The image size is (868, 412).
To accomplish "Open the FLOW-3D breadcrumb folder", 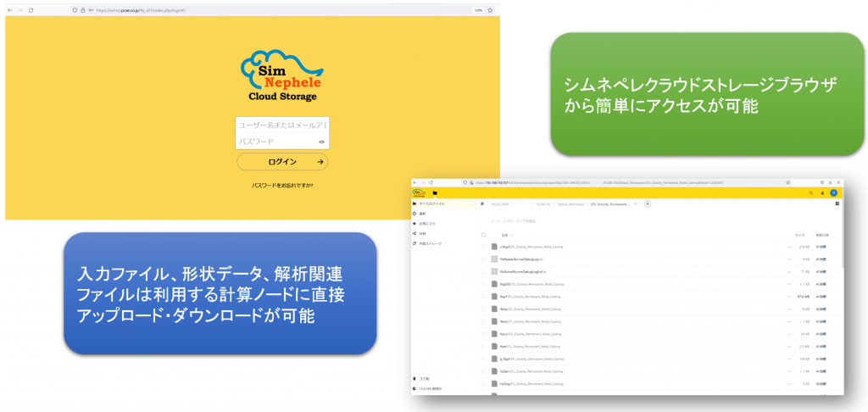I will pos(542,203).
